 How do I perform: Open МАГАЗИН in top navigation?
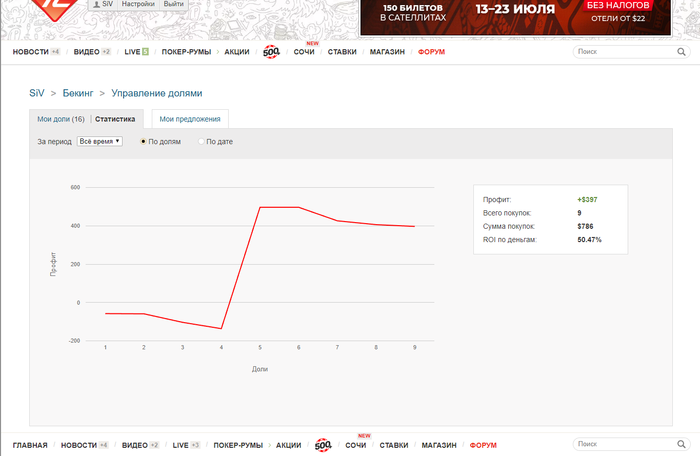tap(387, 52)
